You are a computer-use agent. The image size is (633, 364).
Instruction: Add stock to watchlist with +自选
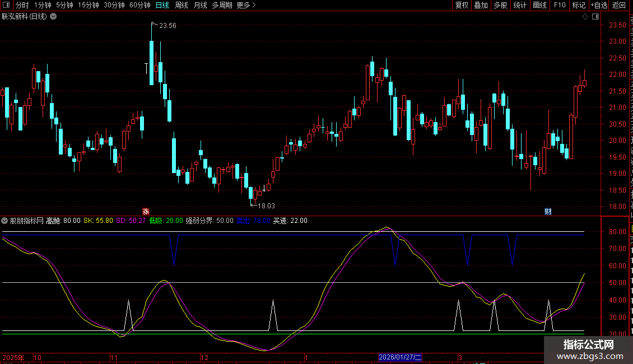click(598, 5)
